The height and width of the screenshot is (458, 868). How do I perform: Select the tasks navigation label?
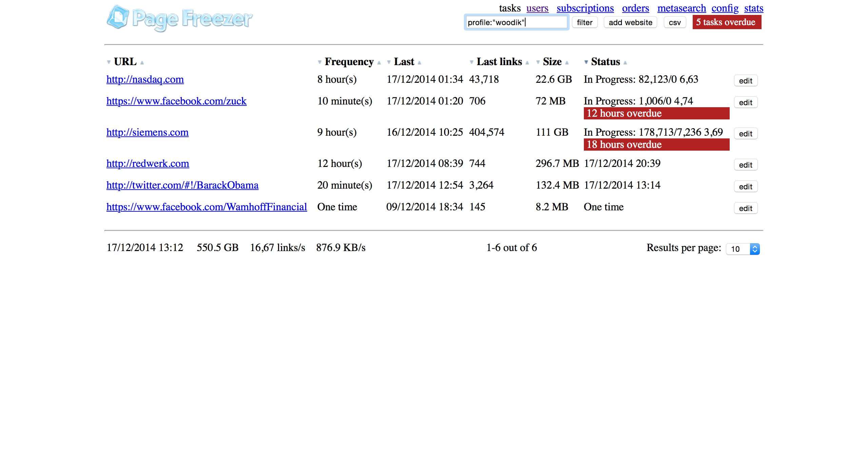(x=510, y=8)
